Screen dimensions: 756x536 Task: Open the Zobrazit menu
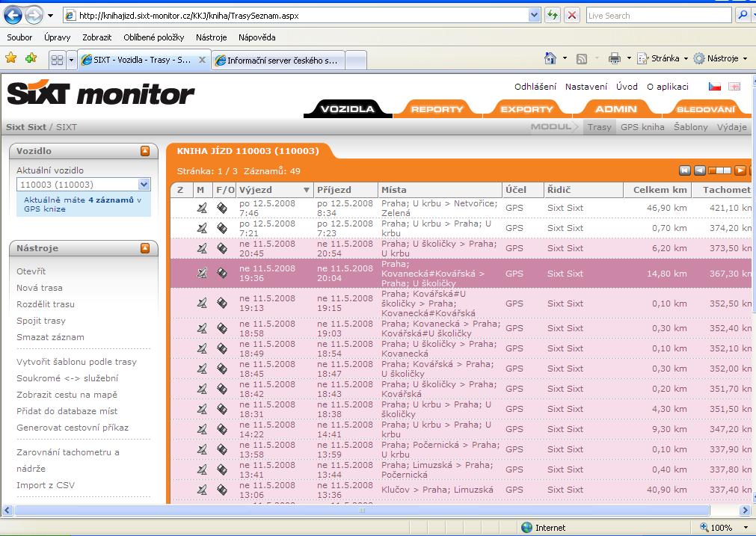(97, 37)
